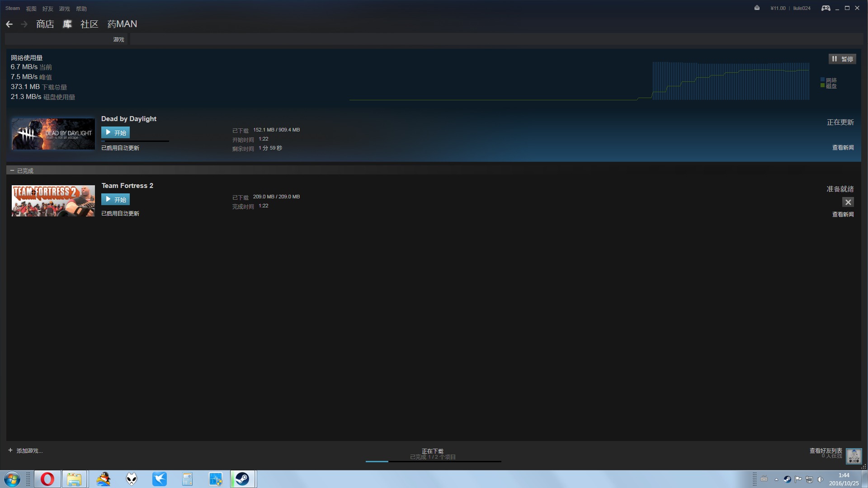Viewport: 868px width, 488px height.
Task: Open the keyboard input tray icon
Action: [764, 479]
